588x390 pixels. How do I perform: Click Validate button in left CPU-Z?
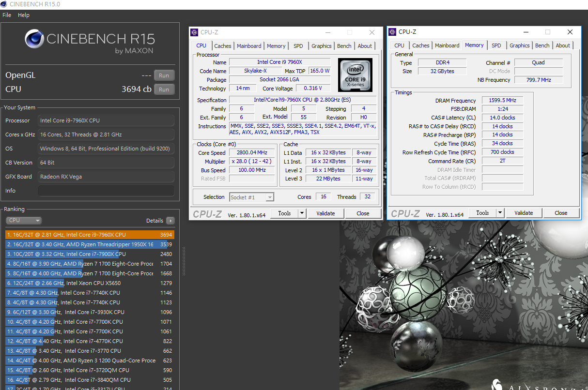325,213
